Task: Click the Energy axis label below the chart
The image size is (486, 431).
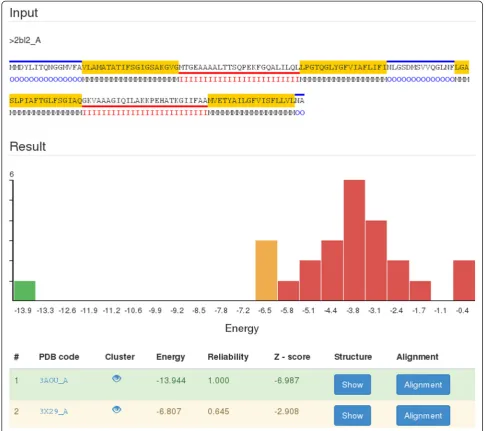Action: [x=242, y=328]
